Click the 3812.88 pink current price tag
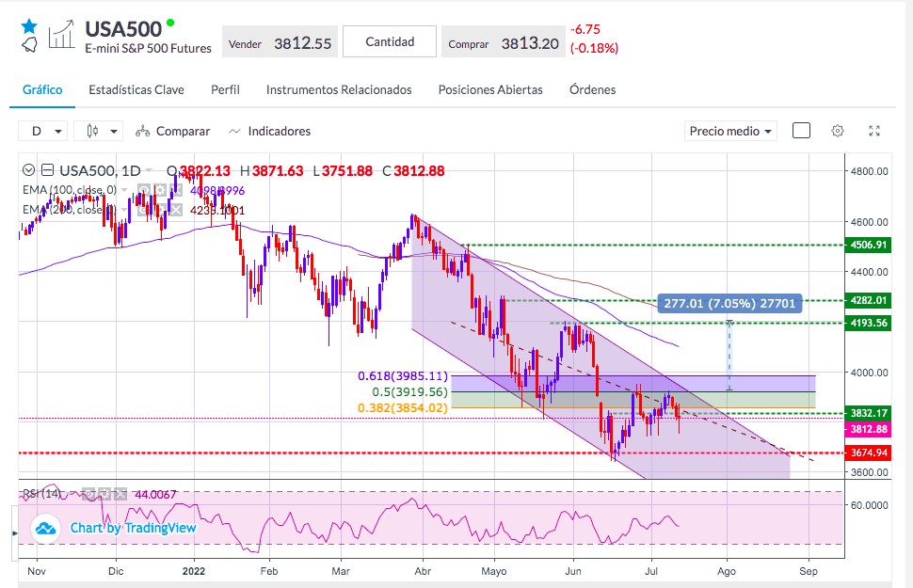The height and width of the screenshot is (588, 913). (868, 429)
